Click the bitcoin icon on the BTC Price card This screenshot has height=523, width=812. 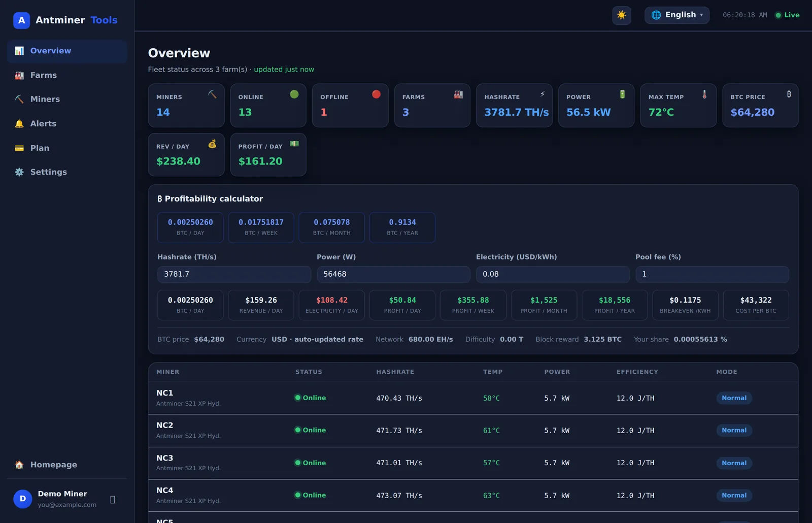[789, 94]
